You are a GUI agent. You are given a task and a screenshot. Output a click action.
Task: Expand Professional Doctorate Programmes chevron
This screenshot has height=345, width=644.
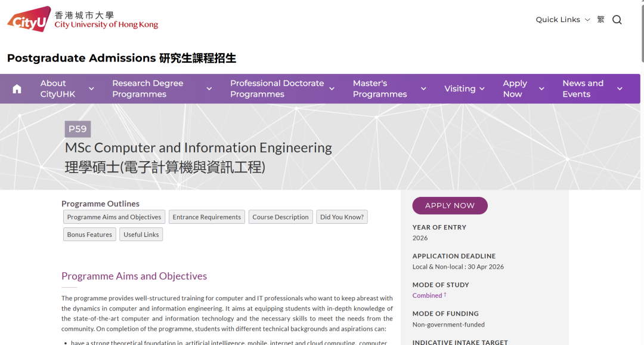click(332, 89)
